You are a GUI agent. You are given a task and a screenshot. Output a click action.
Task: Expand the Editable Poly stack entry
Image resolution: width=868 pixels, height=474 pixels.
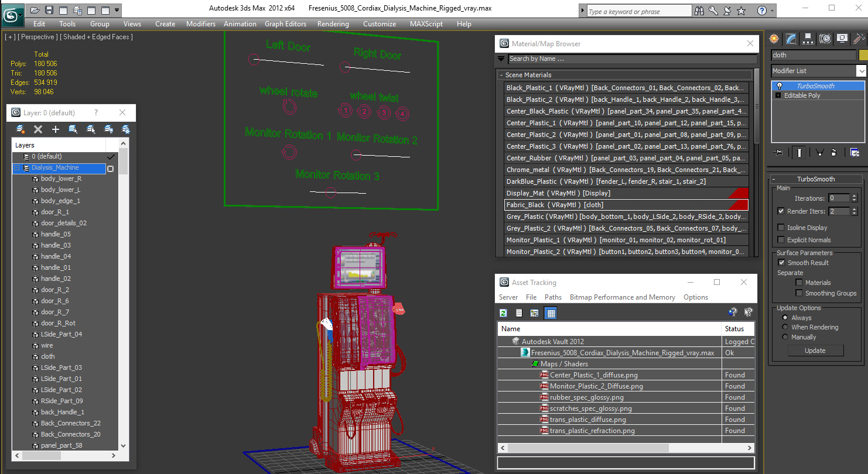(x=778, y=95)
